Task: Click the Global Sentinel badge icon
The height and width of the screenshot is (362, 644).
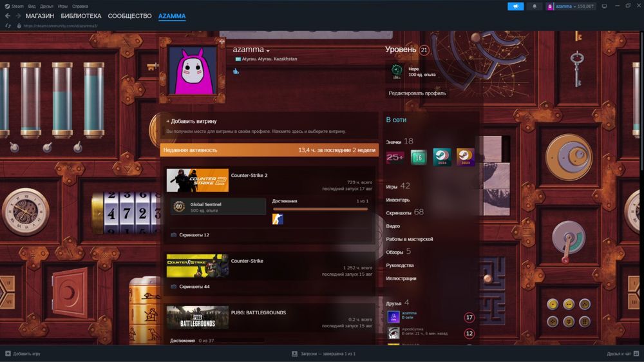Action: click(178, 207)
